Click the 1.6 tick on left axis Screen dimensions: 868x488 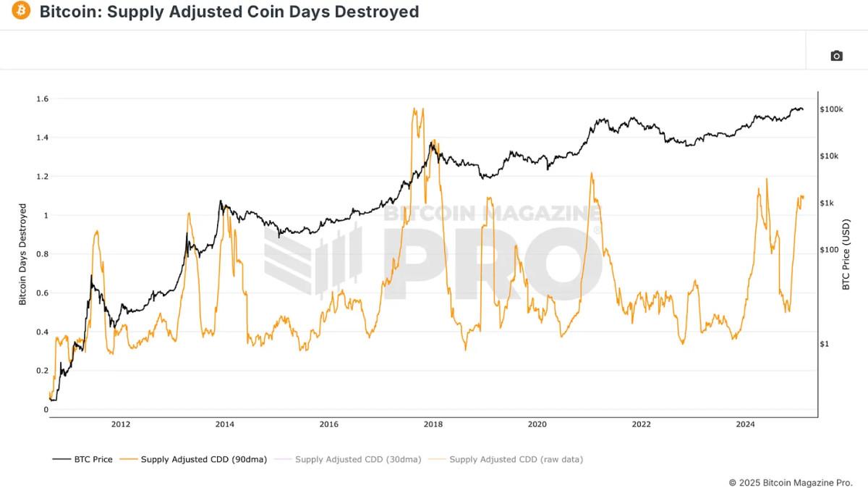coord(42,98)
